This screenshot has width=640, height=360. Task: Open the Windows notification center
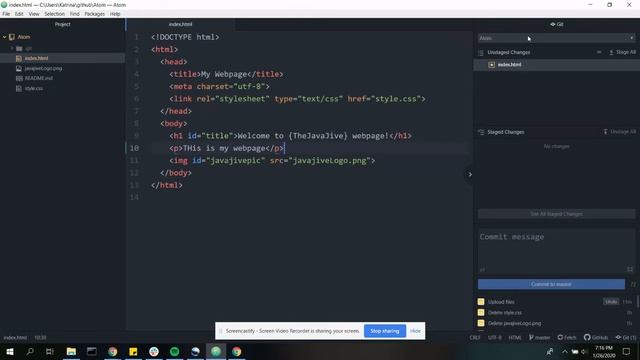coord(627,351)
